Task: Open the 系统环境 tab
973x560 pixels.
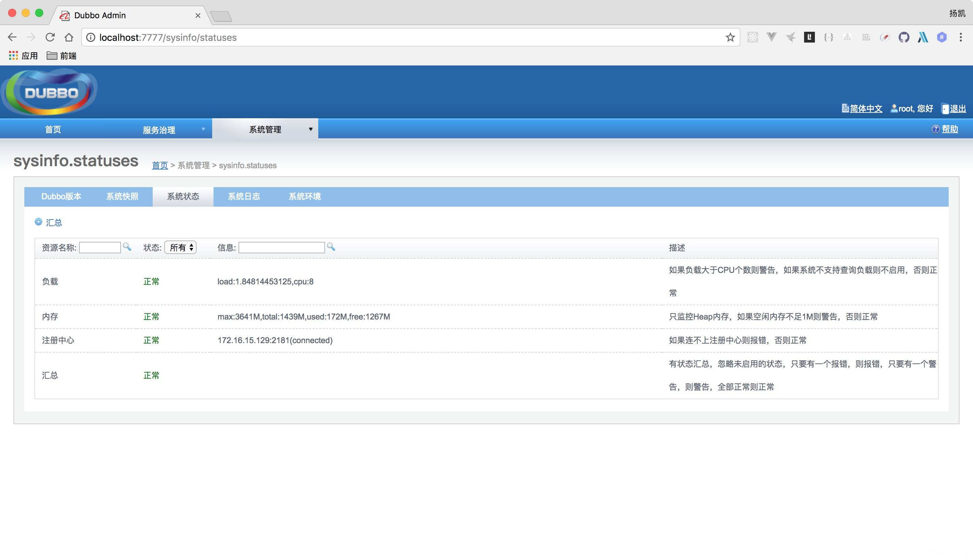Action: [x=304, y=197]
